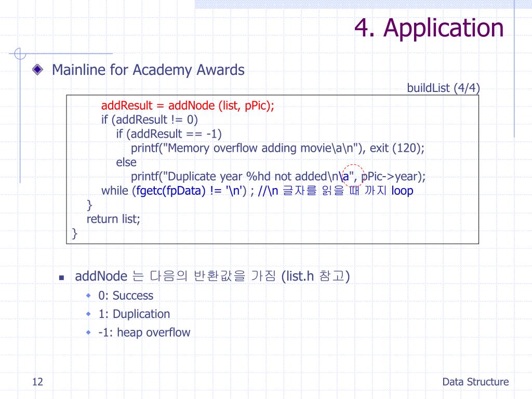Select the 'Memory overflow adding movie' printf line
The width and height of the screenshot is (532, 399).
point(277,148)
